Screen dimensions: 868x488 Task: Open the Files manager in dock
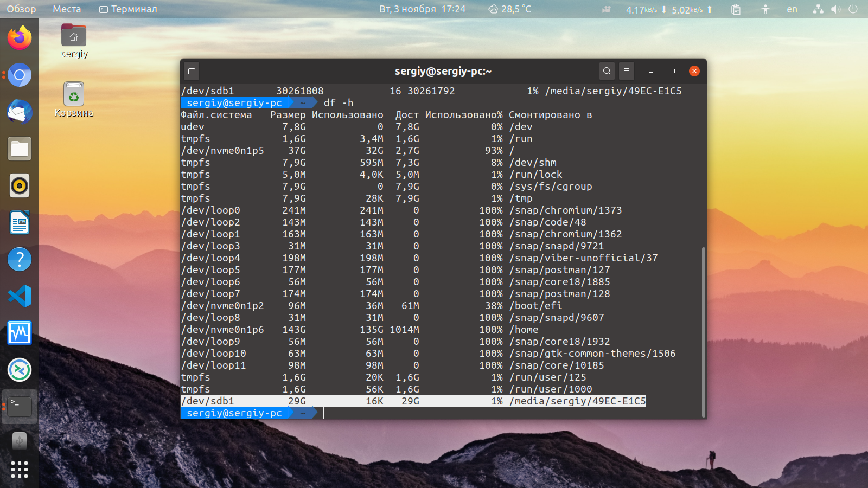[20, 149]
